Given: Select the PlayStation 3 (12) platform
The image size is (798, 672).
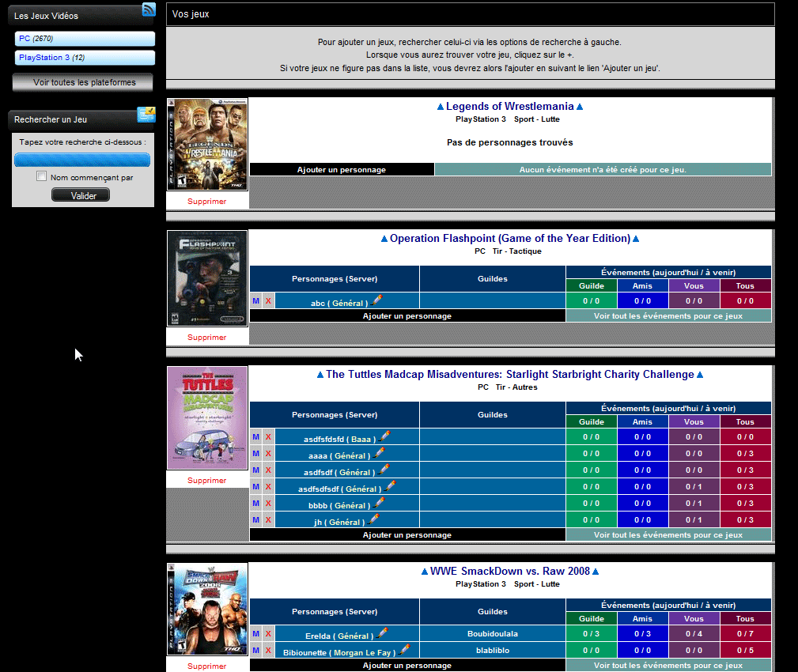Looking at the screenshot, I should click(85, 58).
